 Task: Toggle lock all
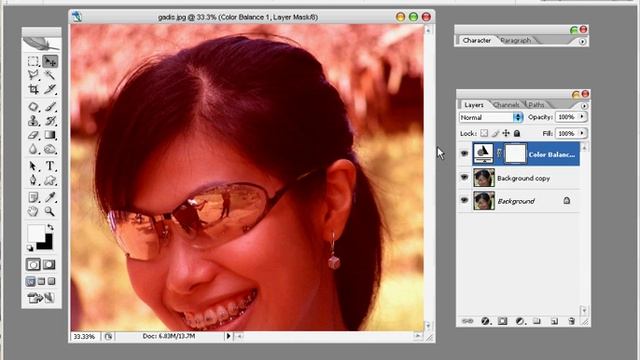[x=517, y=133]
